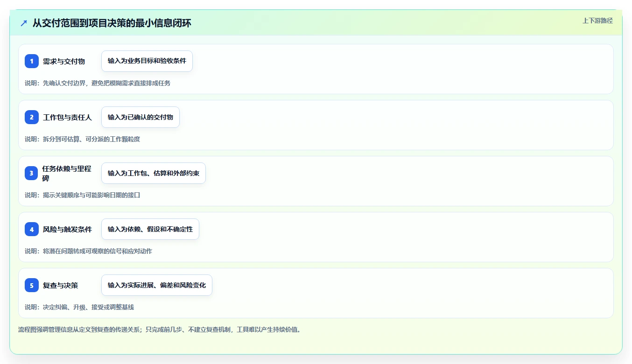Click the 输入为已确认的交付物 chip
Screen dimensions: 632x364
point(140,117)
